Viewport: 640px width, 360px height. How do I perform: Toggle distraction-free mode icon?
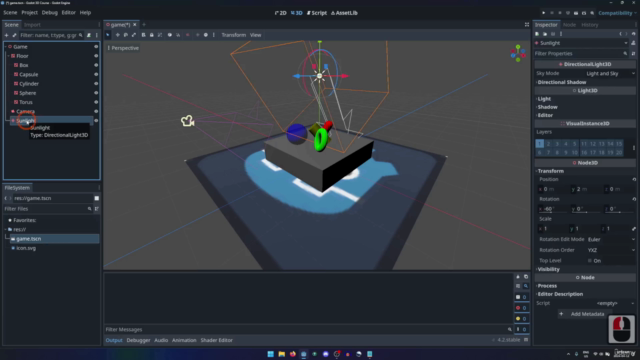[x=527, y=25]
